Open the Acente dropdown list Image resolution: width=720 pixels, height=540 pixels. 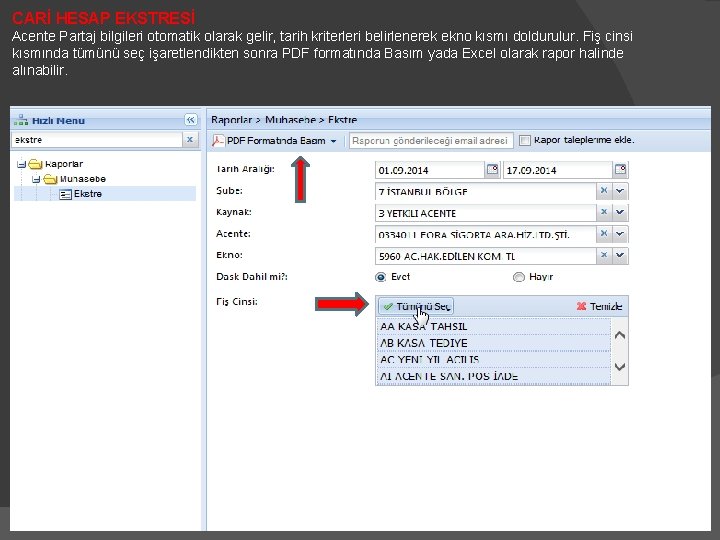click(x=620, y=234)
